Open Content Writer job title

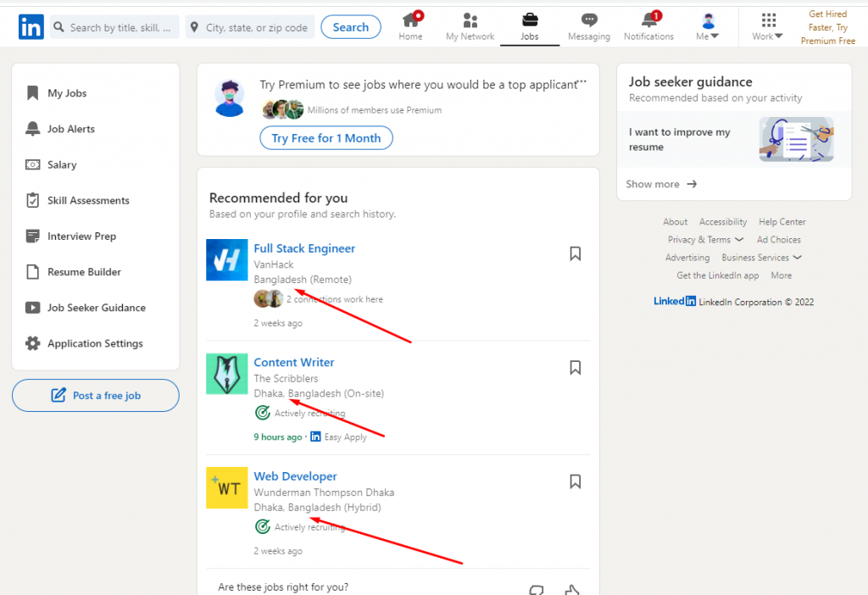tap(294, 363)
